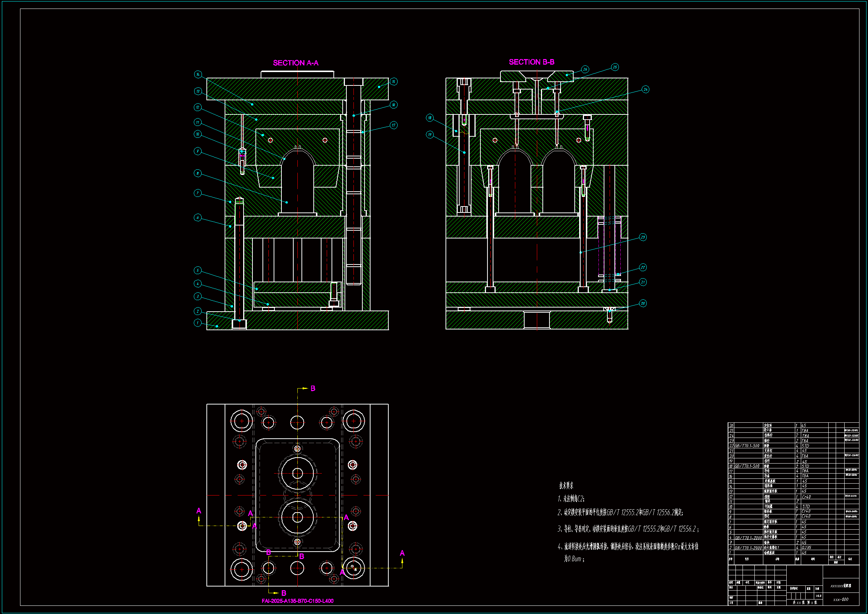Select balloon callout 20 near the bottom screw
This screenshot has width=868, height=614.
pyautogui.click(x=643, y=303)
